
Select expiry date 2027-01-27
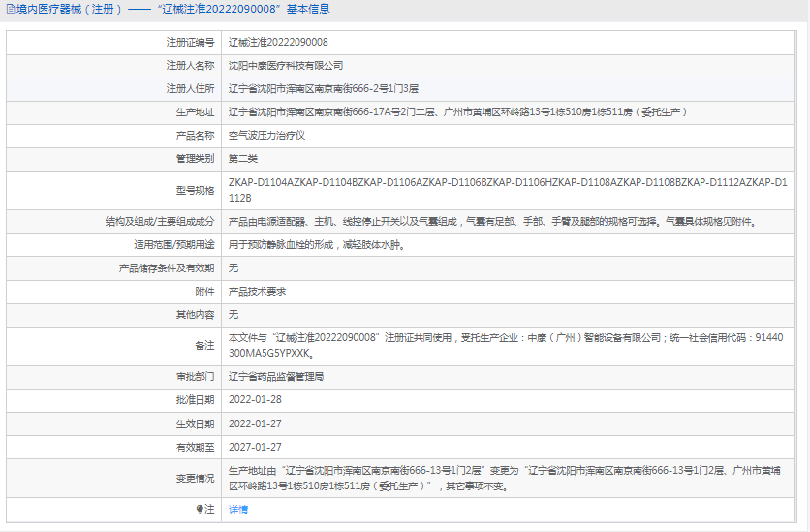click(255, 447)
